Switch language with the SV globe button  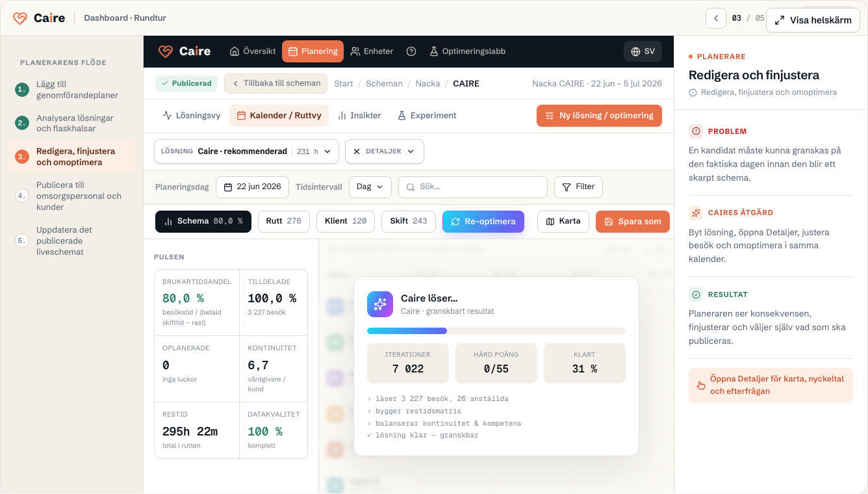pyautogui.click(x=643, y=51)
